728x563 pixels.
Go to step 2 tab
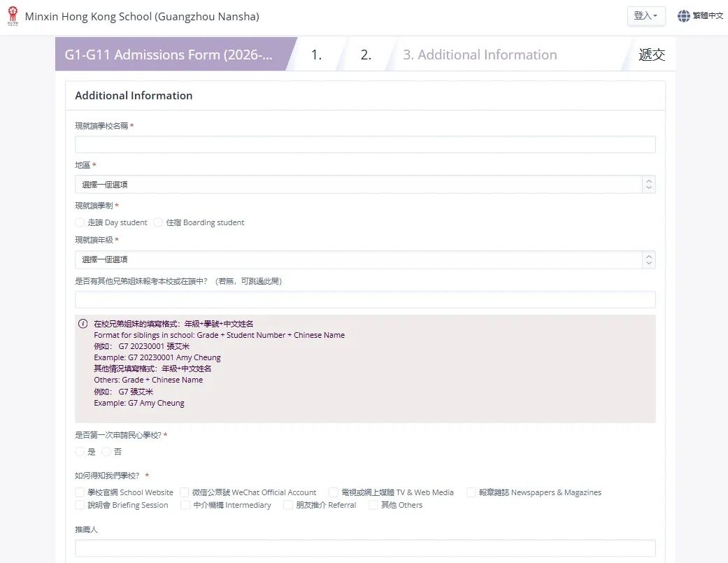coord(366,55)
